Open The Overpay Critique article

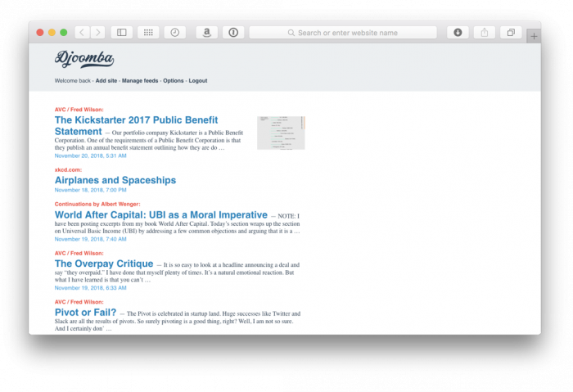pos(104,264)
